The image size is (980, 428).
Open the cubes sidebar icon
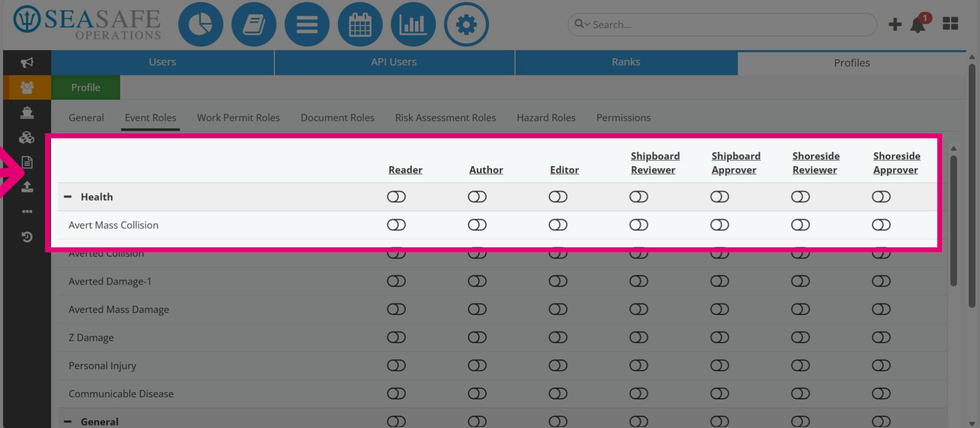pyautogui.click(x=27, y=137)
